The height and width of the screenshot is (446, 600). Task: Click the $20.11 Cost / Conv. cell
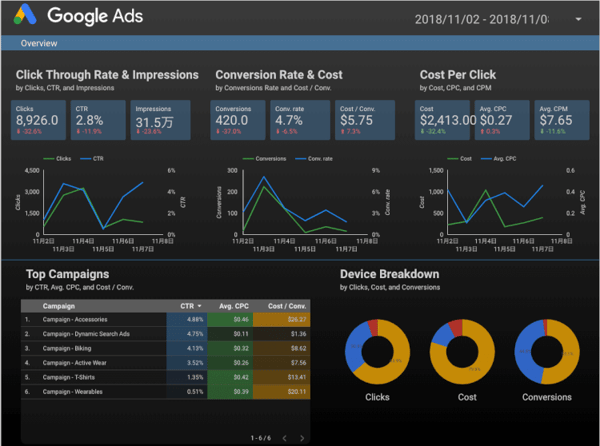click(x=282, y=392)
